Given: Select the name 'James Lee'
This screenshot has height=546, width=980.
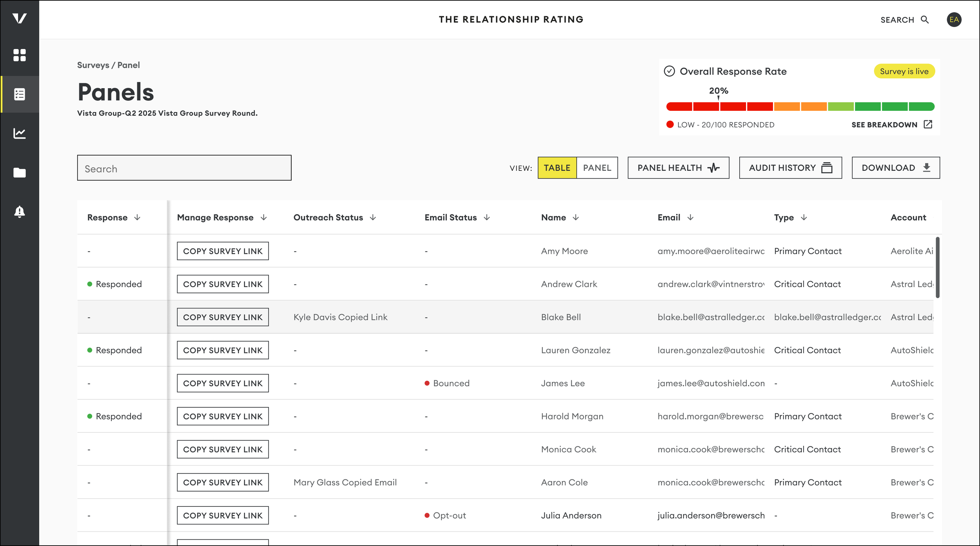Looking at the screenshot, I should click(x=563, y=383).
